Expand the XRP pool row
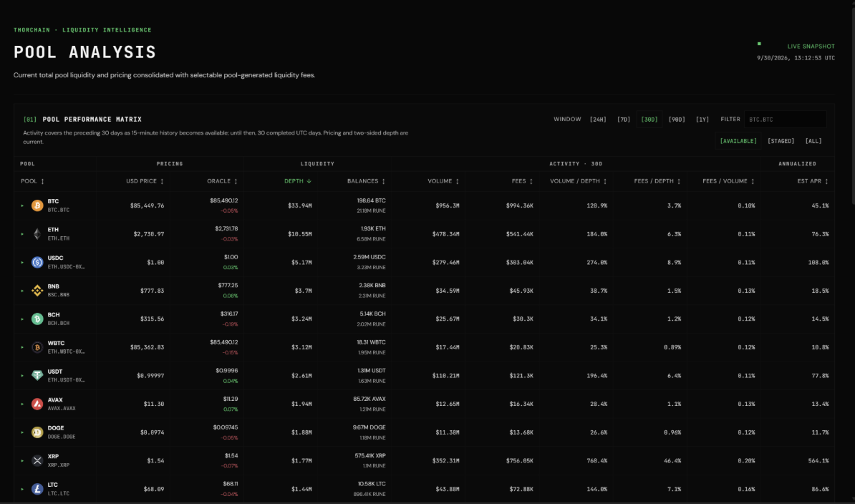The height and width of the screenshot is (504, 855). pos(22,460)
